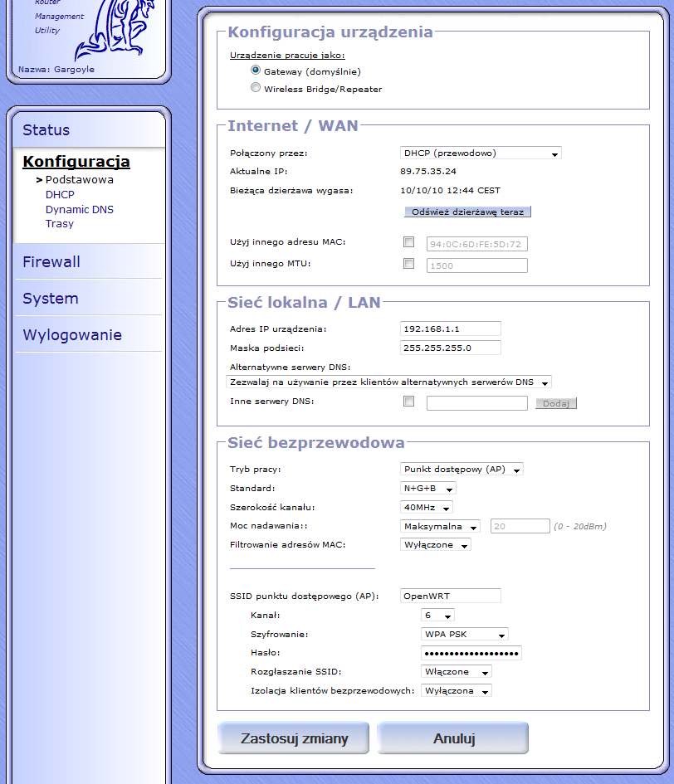Click the Zastosuj zmiany button
This screenshot has width=674, height=784.
(x=294, y=738)
